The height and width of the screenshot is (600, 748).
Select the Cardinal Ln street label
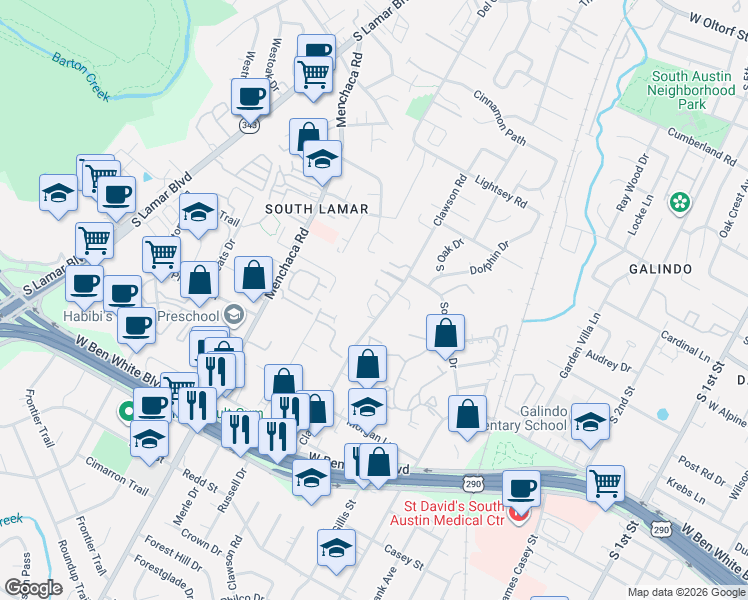pos(686,346)
